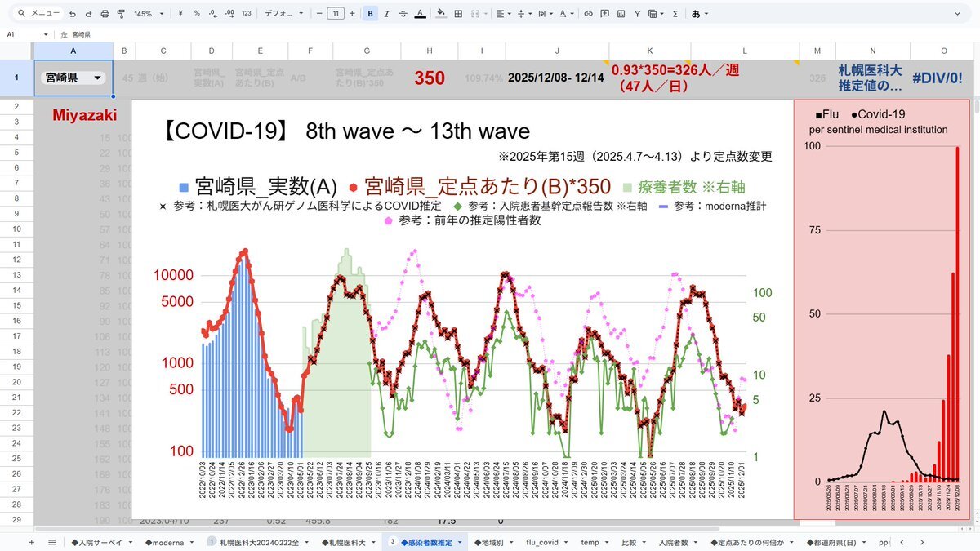Click the Name Box showing A1

click(16, 34)
